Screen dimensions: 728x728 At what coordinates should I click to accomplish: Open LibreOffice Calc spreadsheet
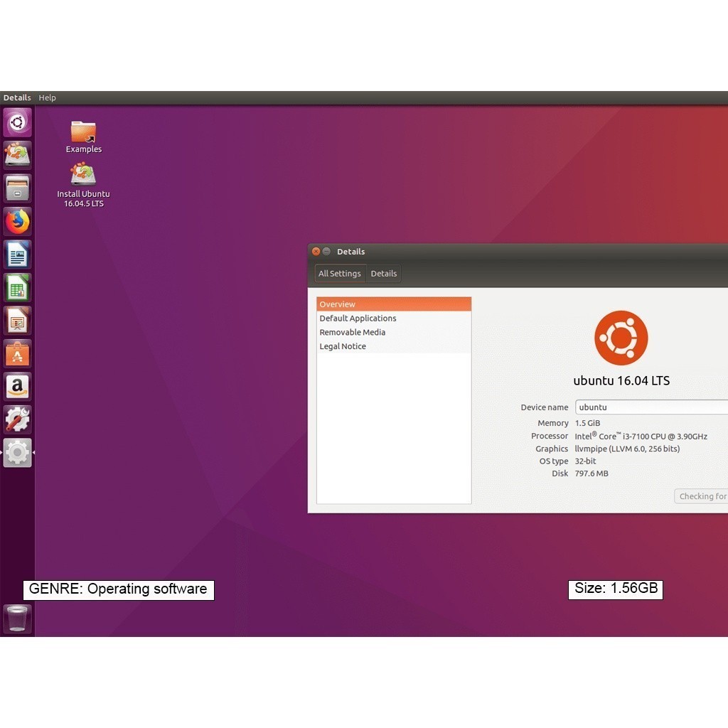click(17, 288)
